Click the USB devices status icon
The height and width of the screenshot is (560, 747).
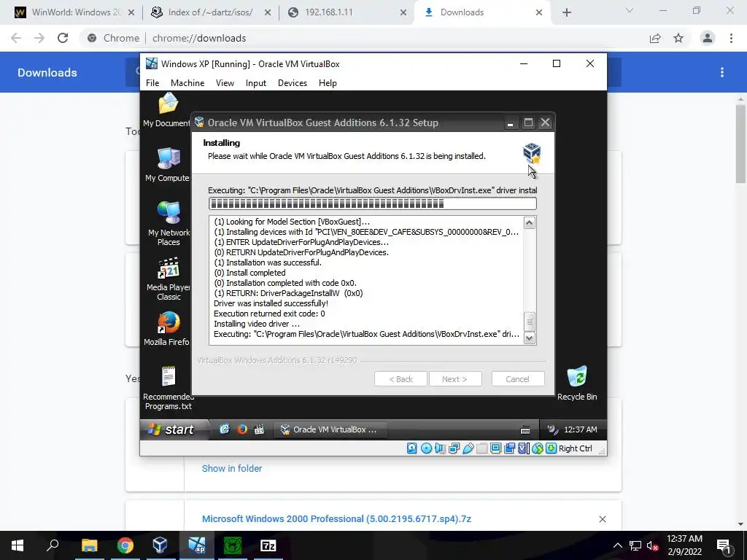pos(468,448)
